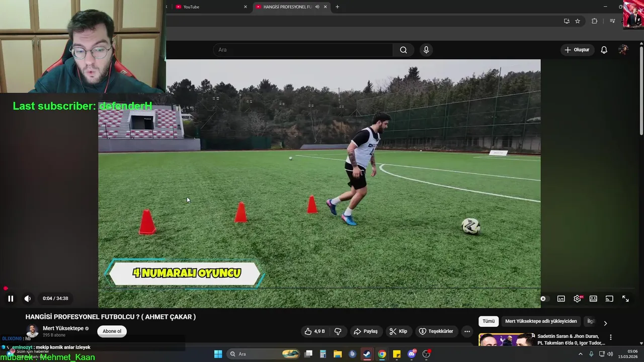Open options menu for Sadettin Saran video
The image size is (644, 362).
[611, 337]
